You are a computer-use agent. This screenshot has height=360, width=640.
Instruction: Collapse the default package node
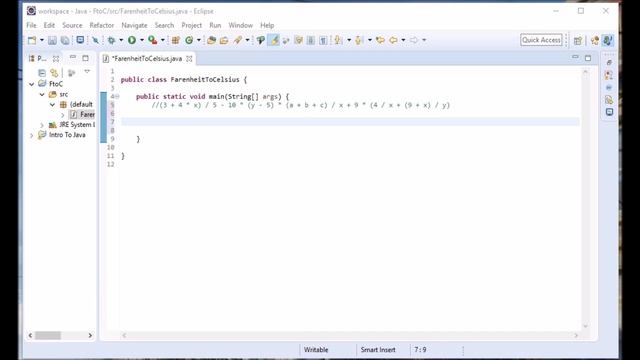[x=52, y=104]
